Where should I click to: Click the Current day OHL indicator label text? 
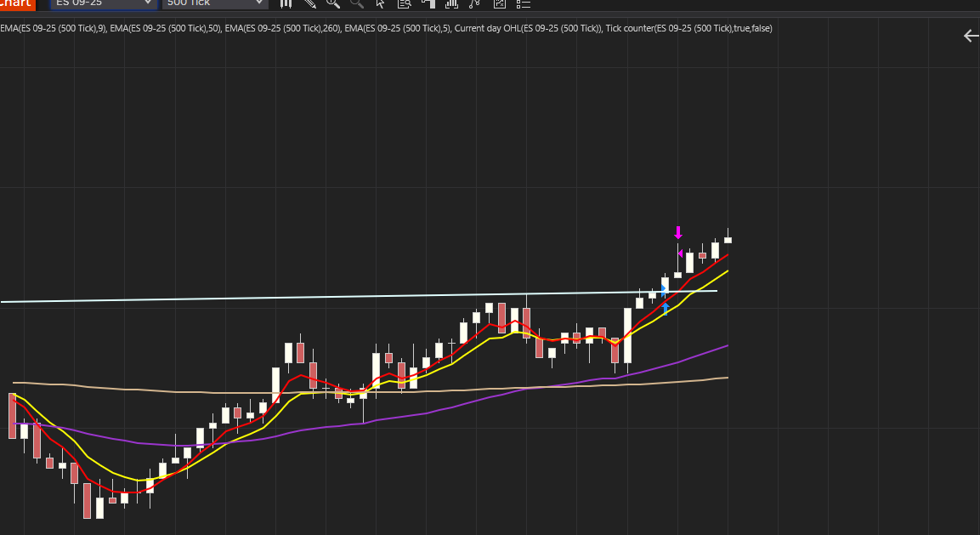[x=528, y=28]
